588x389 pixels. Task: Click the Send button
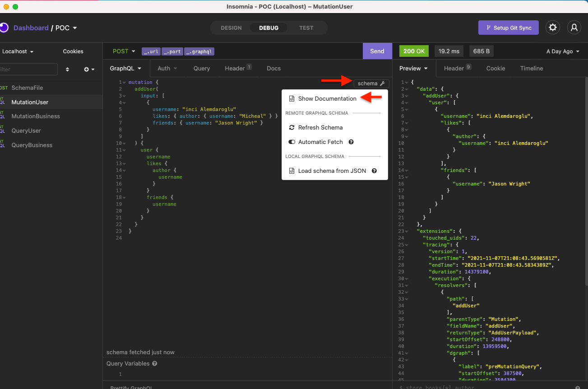click(377, 51)
